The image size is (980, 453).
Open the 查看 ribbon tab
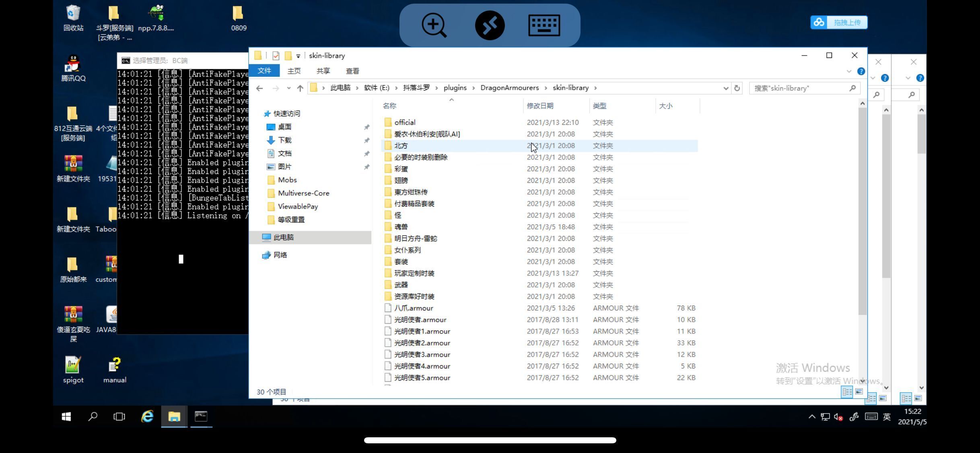(x=352, y=71)
